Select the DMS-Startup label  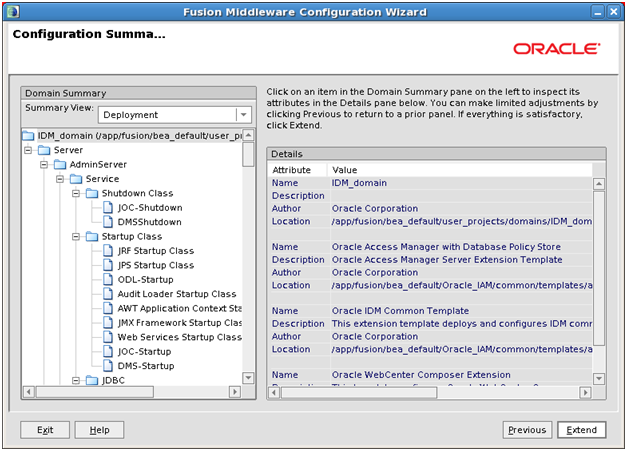pos(146,366)
